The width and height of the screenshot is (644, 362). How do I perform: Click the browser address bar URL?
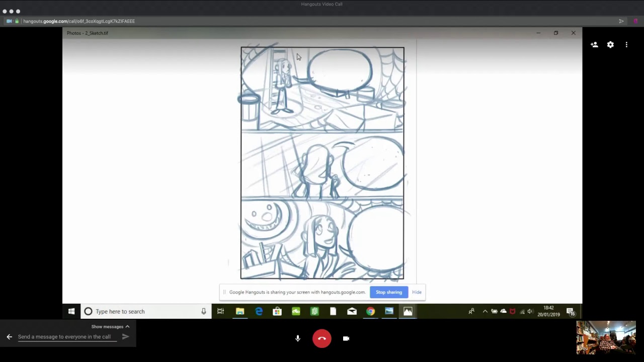79,21
